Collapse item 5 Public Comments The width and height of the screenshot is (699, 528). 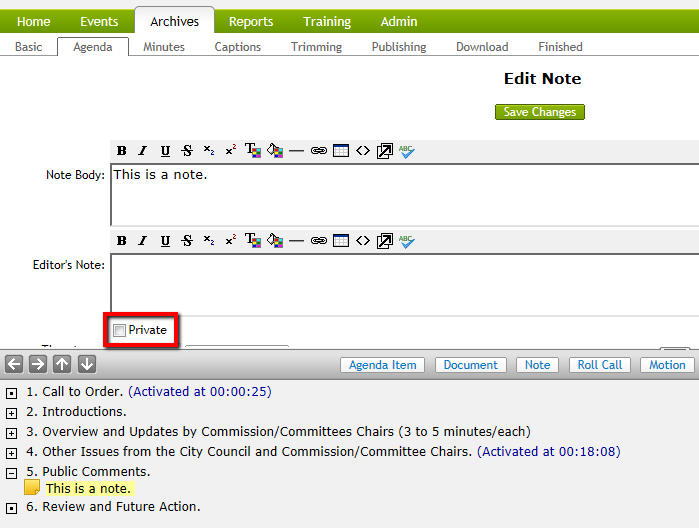tap(12, 473)
